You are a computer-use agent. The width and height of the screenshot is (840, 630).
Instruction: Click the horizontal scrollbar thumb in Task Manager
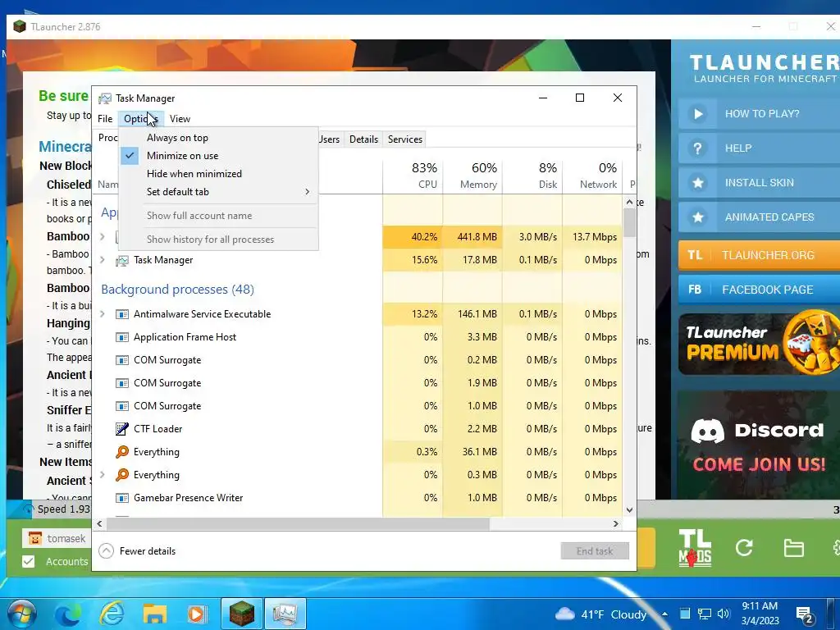297,523
